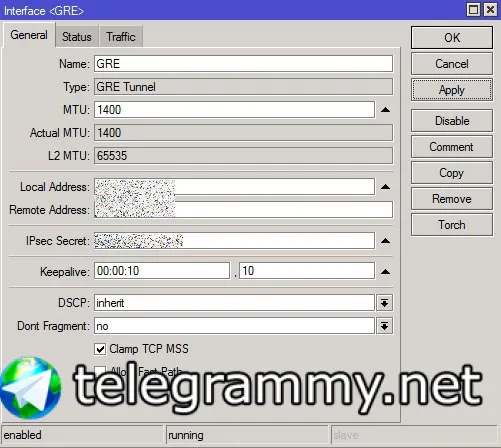
Task: Click the Apply button
Action: click(452, 90)
